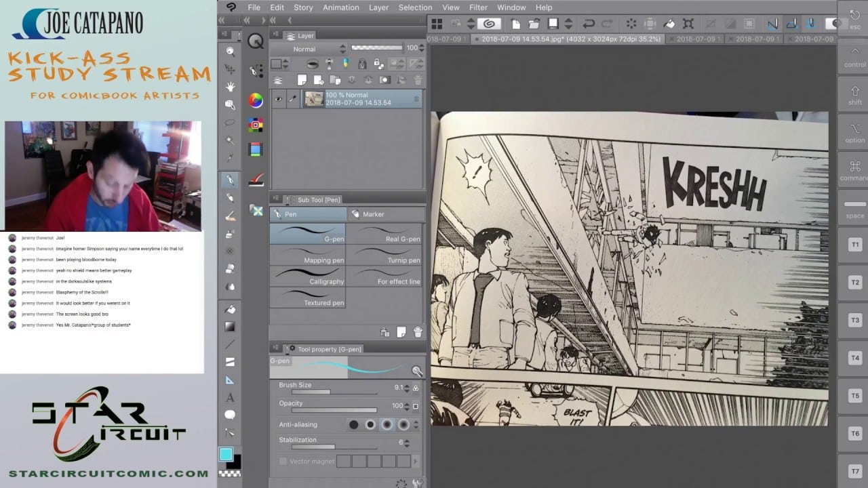
Task: Select the Text tool
Action: pos(231,397)
